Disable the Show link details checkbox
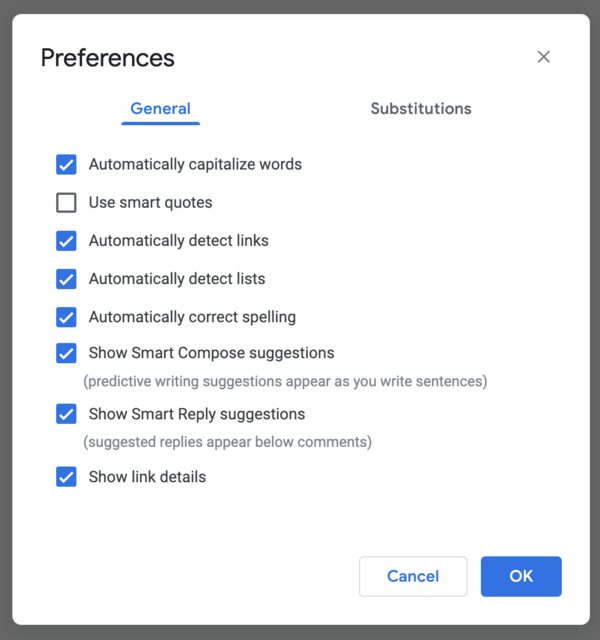 66,477
